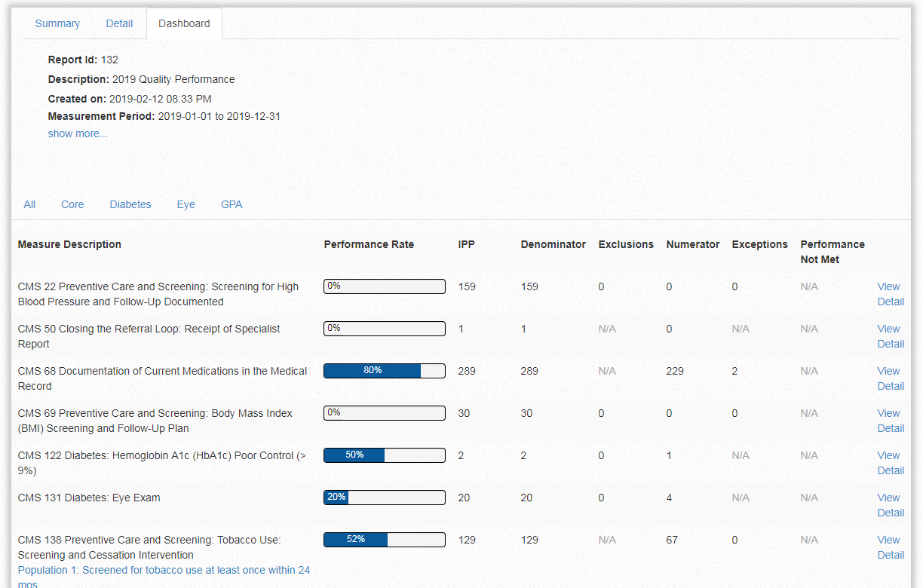Filter measures by Core category
Screen dimensions: 923x588
[x=72, y=204]
